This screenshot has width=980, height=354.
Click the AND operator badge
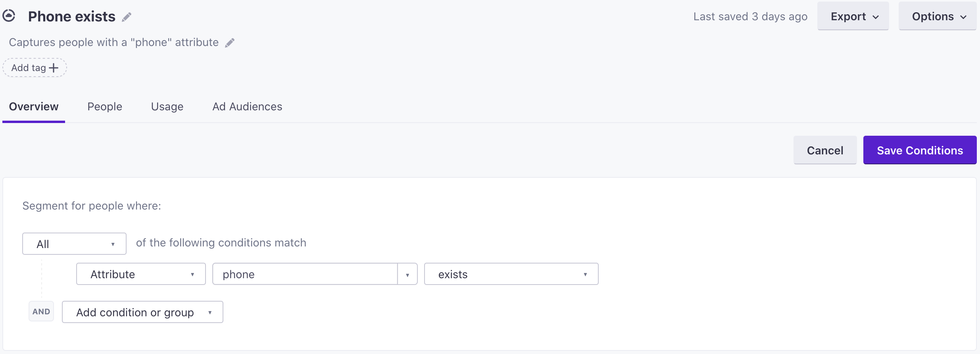click(41, 312)
